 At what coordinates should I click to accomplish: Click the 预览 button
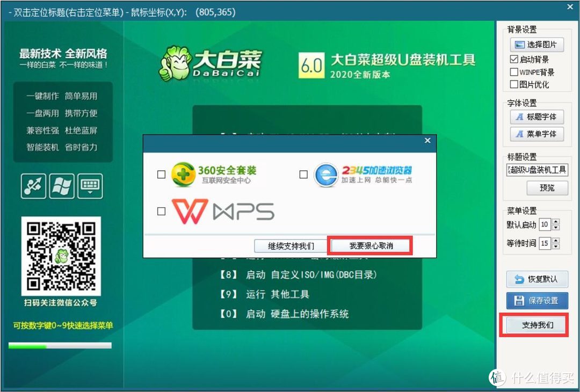(x=547, y=188)
